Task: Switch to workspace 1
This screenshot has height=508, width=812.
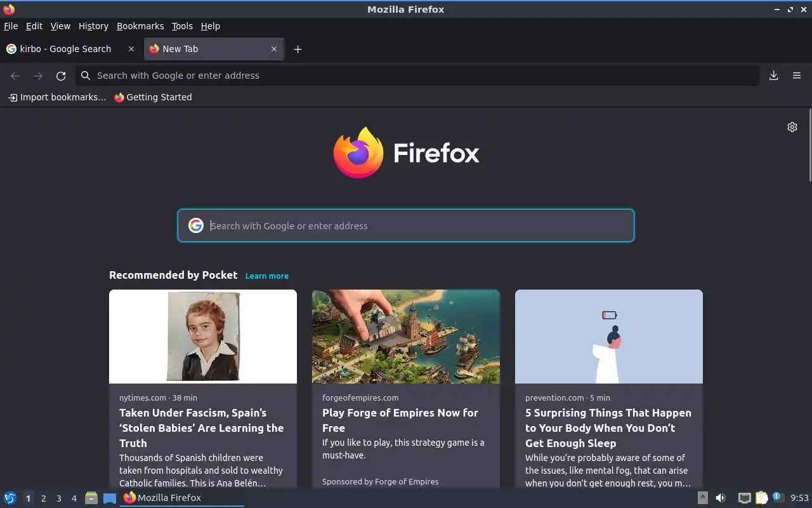Action: click(28, 498)
